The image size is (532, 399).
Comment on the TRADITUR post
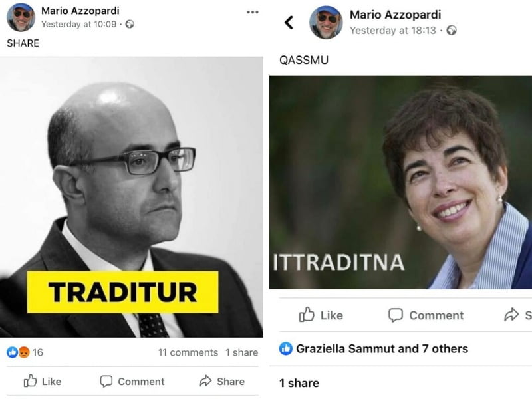132,381
